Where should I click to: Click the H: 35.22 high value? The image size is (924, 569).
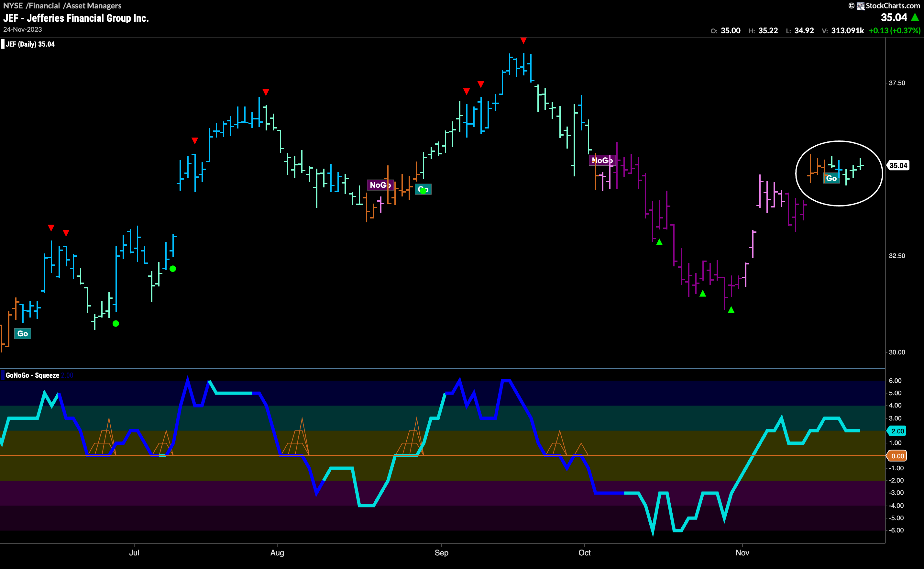coord(763,31)
